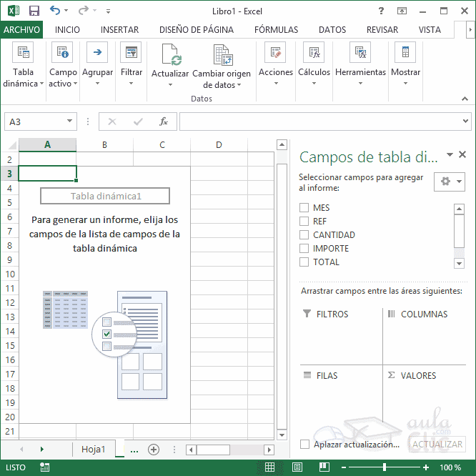The height and width of the screenshot is (476, 476).
Task: Open the field list gear settings dropdown
Action: tap(450, 182)
